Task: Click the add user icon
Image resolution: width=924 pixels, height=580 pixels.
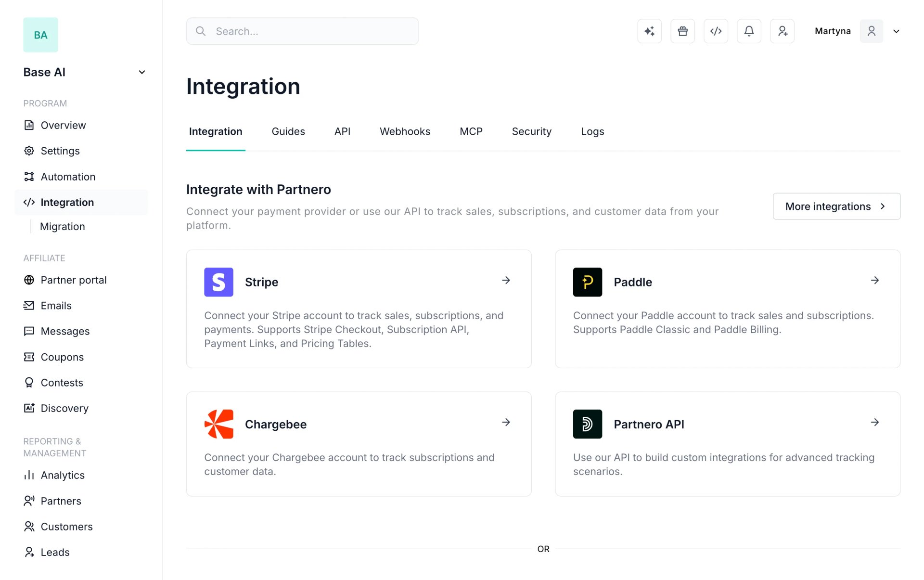Action: pyautogui.click(x=782, y=31)
